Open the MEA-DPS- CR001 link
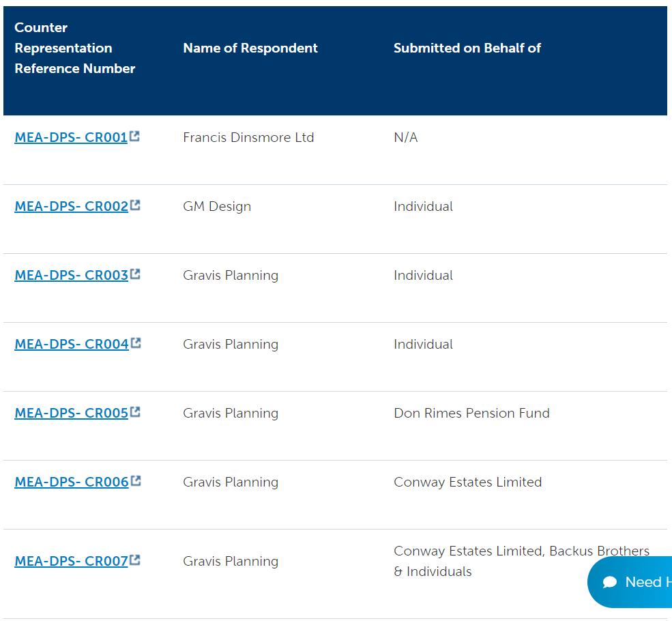672x621 pixels. [71, 137]
